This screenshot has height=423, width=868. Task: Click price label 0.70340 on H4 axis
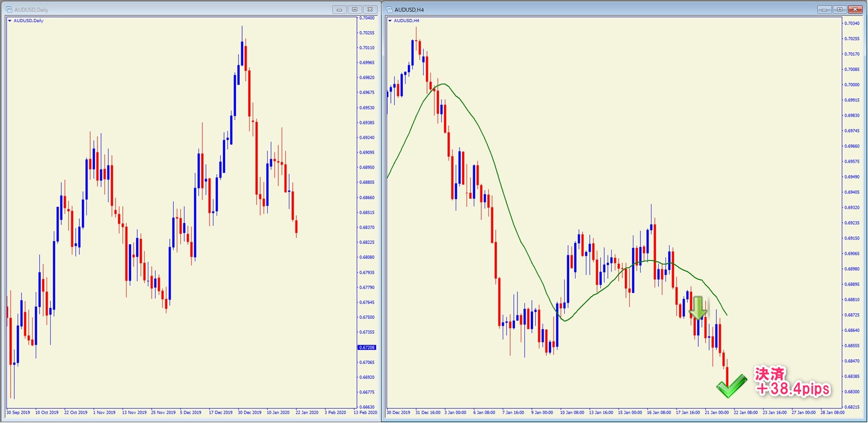pos(852,24)
